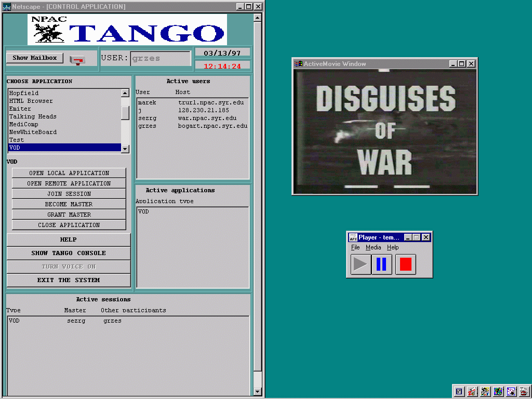Select HTML Browser in the application list
This screenshot has height=399, width=532.
pos(64,101)
